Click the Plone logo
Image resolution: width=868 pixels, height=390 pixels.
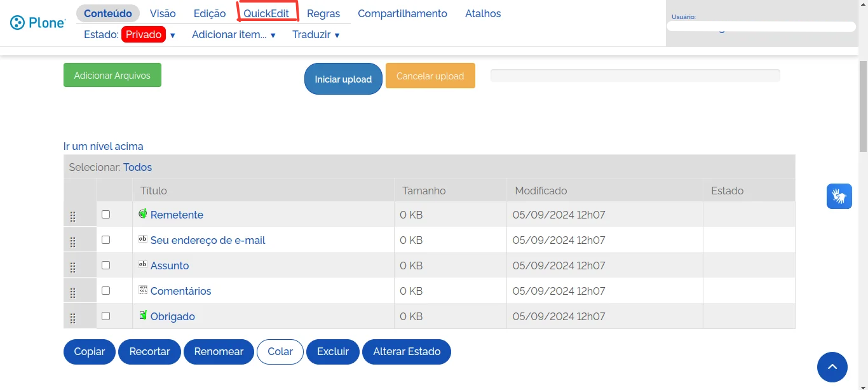coord(38,23)
